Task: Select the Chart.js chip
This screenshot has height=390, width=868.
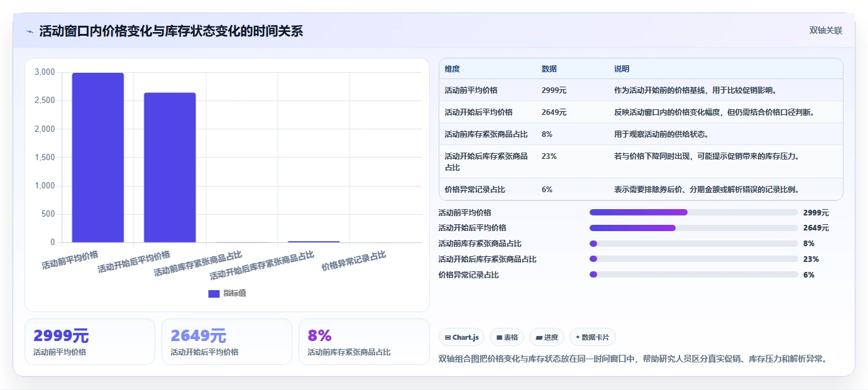Action: coord(461,337)
